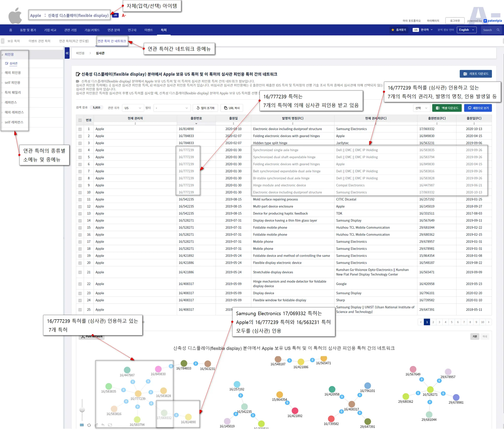Toggle the select-all checkbox in the table header

click(80, 120)
